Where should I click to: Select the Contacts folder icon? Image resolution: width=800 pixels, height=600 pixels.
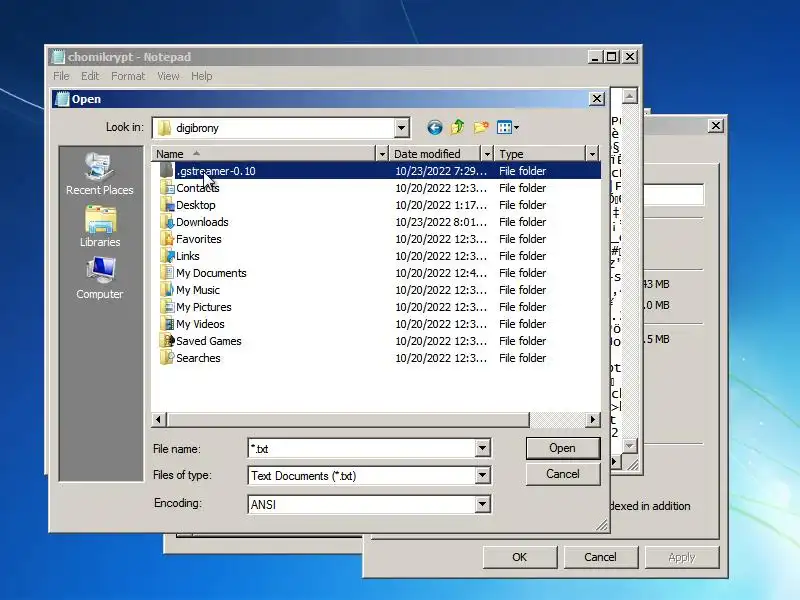click(167, 188)
